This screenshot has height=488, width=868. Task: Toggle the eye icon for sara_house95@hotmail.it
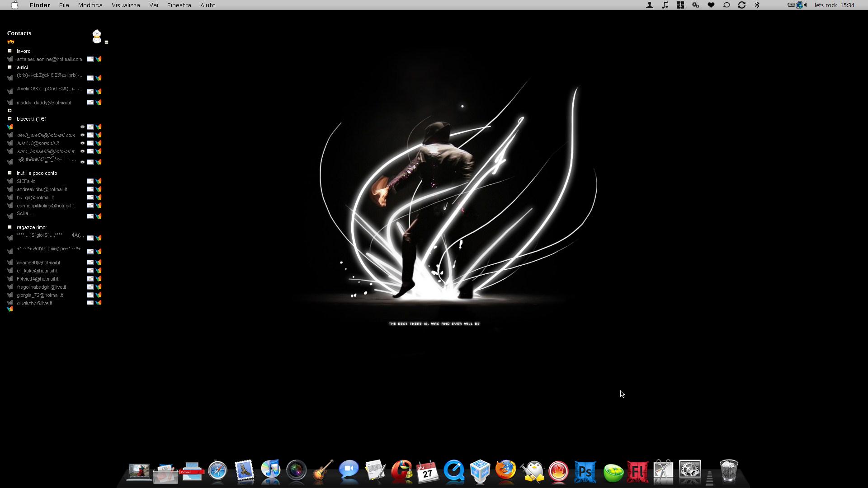point(83,151)
